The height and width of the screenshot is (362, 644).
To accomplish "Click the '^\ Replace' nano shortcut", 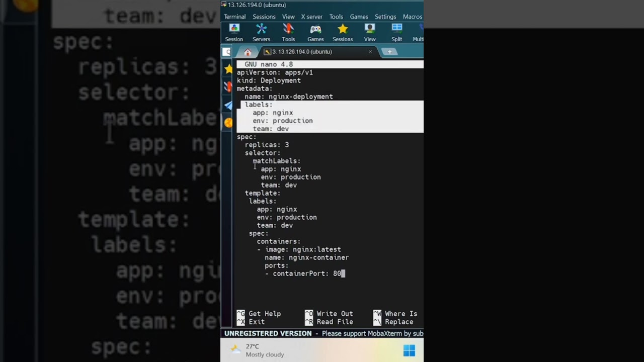I will (x=393, y=322).
